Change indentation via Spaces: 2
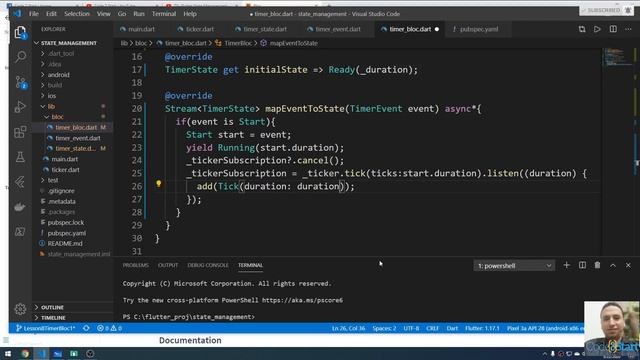640x360 pixels. [x=384, y=328]
